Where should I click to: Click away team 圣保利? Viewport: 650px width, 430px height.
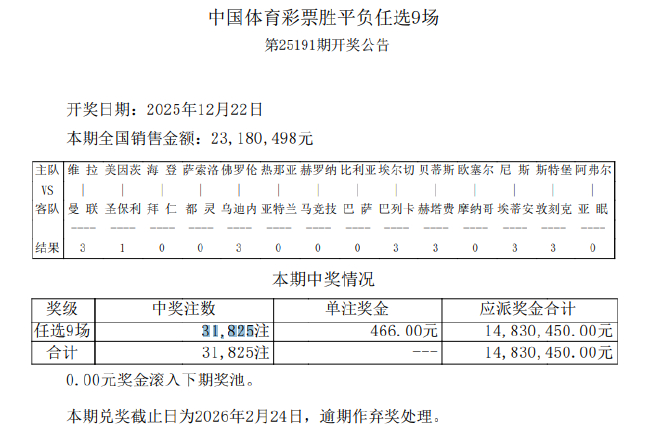pos(123,209)
